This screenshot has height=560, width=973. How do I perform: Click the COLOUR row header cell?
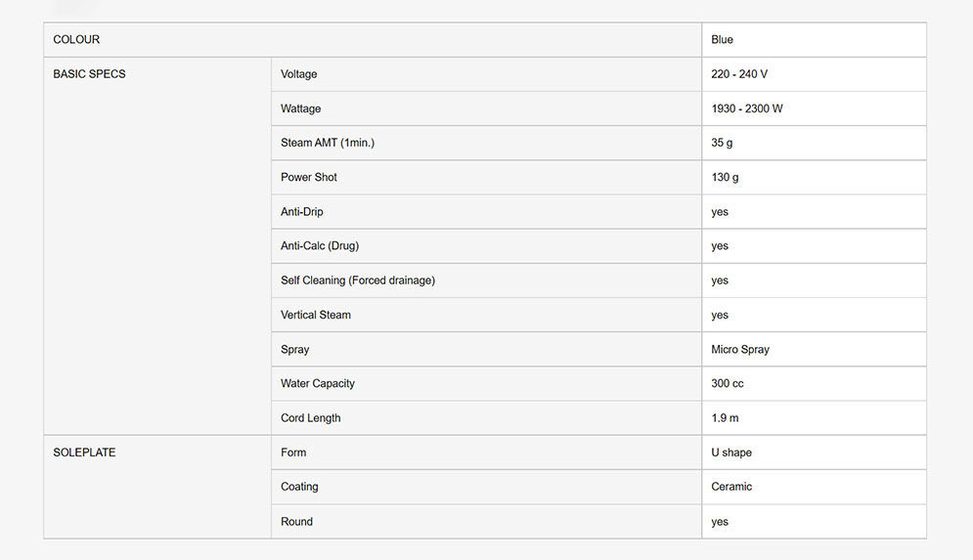coord(76,40)
